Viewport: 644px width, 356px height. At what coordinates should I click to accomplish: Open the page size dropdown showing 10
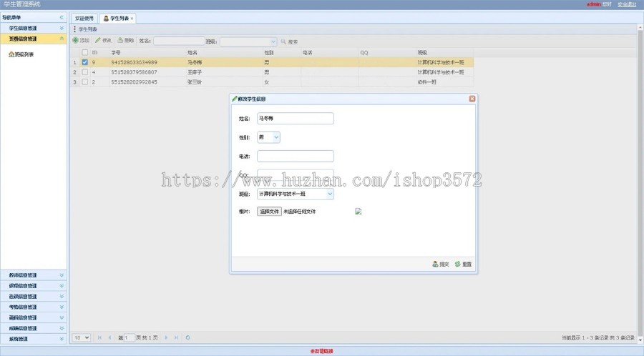pos(82,337)
